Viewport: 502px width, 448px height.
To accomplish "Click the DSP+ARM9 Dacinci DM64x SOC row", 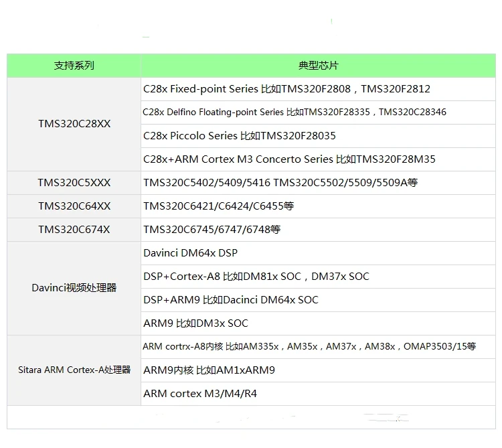I will [x=318, y=300].
